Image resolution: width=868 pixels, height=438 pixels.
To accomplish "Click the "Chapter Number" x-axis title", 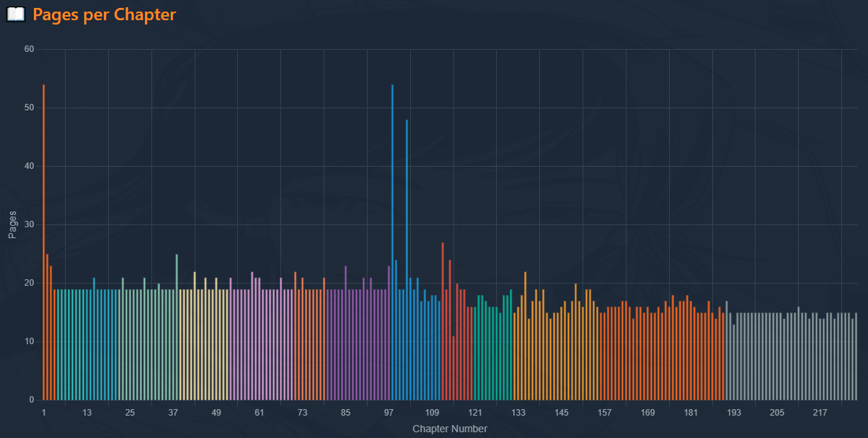I will pos(449,429).
